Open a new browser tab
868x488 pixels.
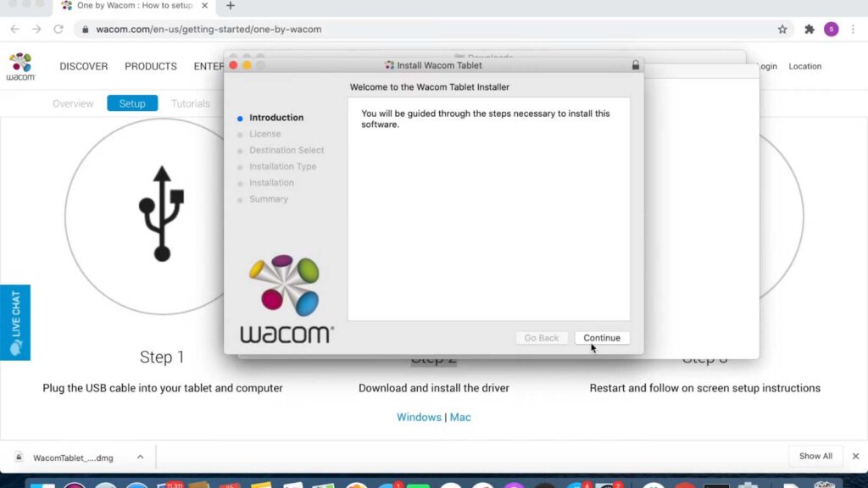tap(231, 6)
